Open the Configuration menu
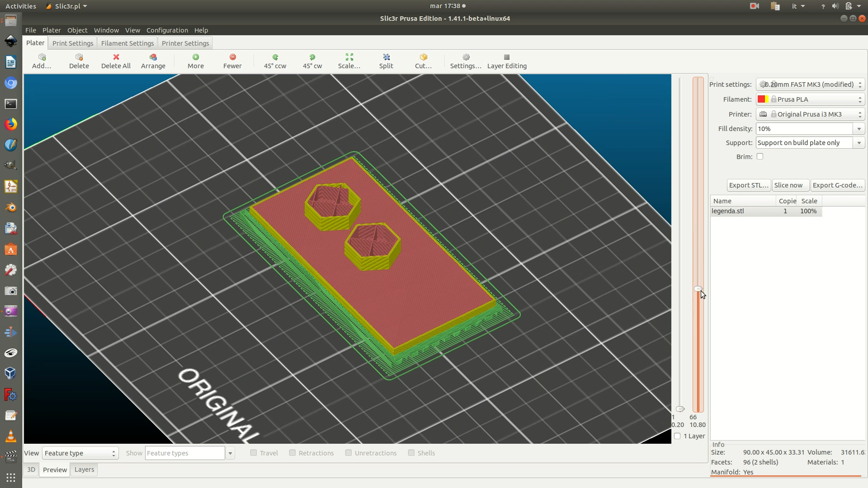This screenshot has height=488, width=868. click(x=167, y=30)
